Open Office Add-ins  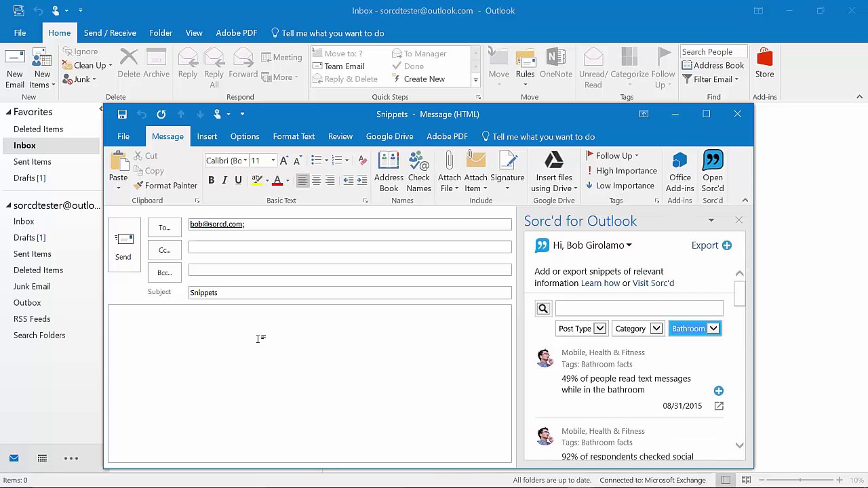(679, 172)
